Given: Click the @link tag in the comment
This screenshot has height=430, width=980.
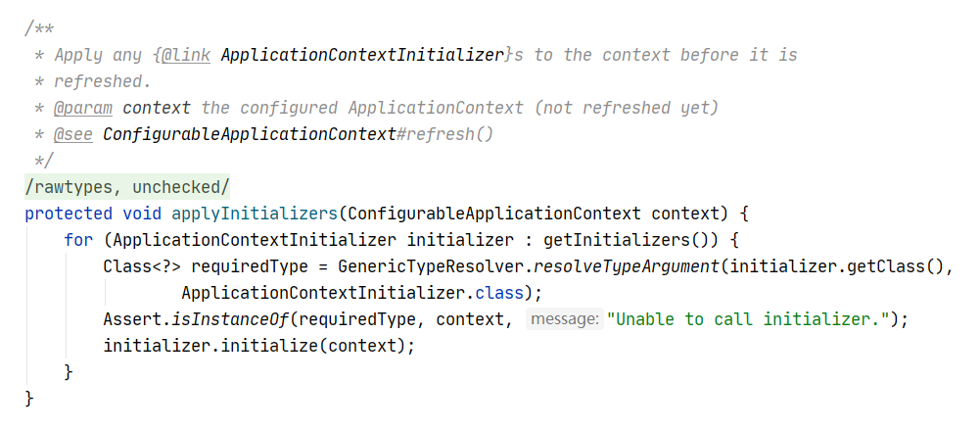Looking at the screenshot, I should pyautogui.click(x=186, y=55).
